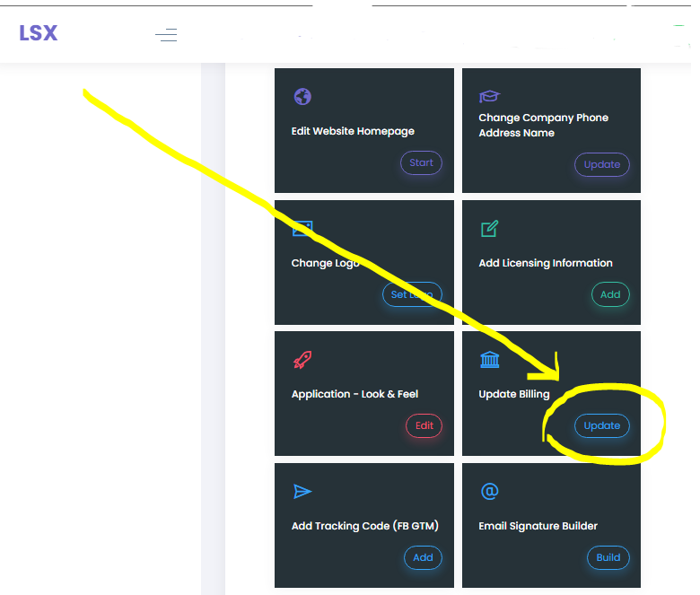
Task: Click the paper plane icon above Add Tracking Code
Action: [302, 491]
